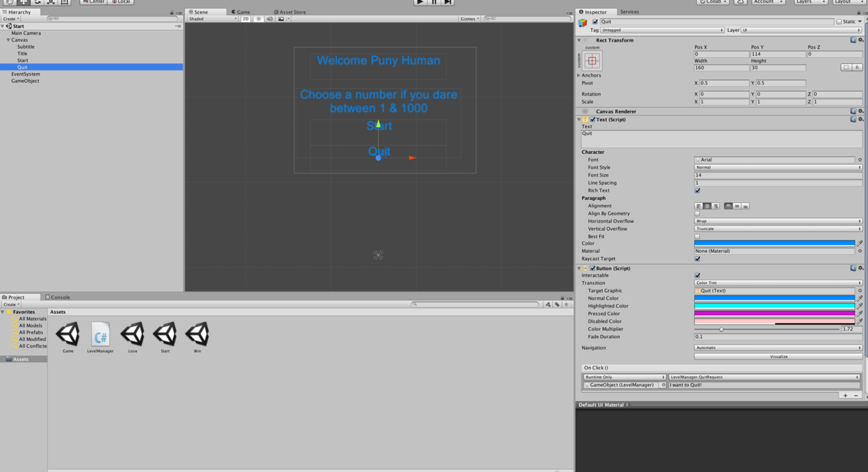Uncheck the Rich Text checkbox

[697, 190]
